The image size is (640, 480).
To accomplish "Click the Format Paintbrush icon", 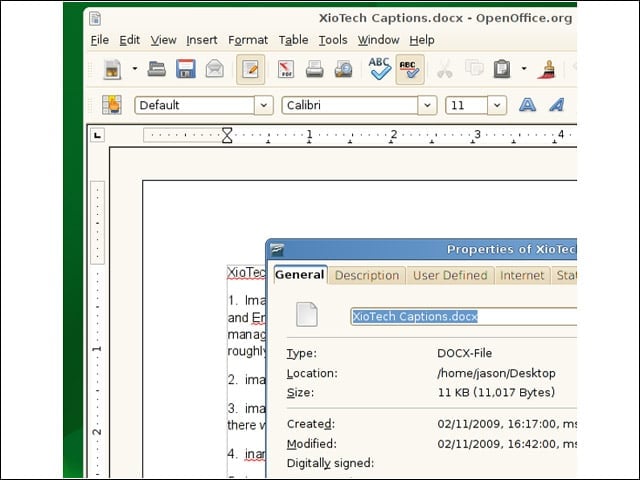I will 547,69.
